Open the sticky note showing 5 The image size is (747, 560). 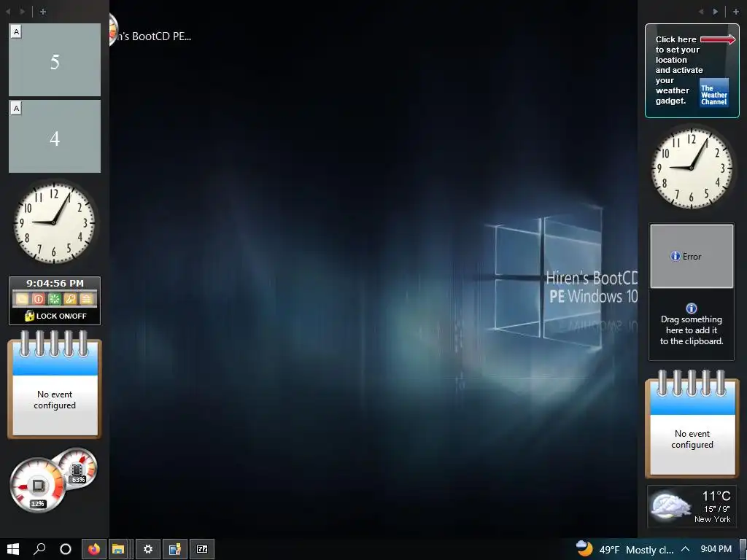pyautogui.click(x=55, y=60)
